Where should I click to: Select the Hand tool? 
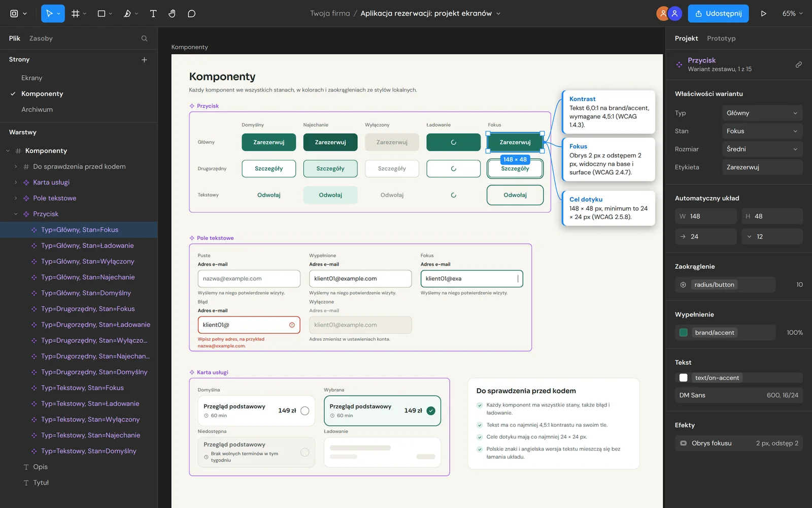[x=172, y=14]
